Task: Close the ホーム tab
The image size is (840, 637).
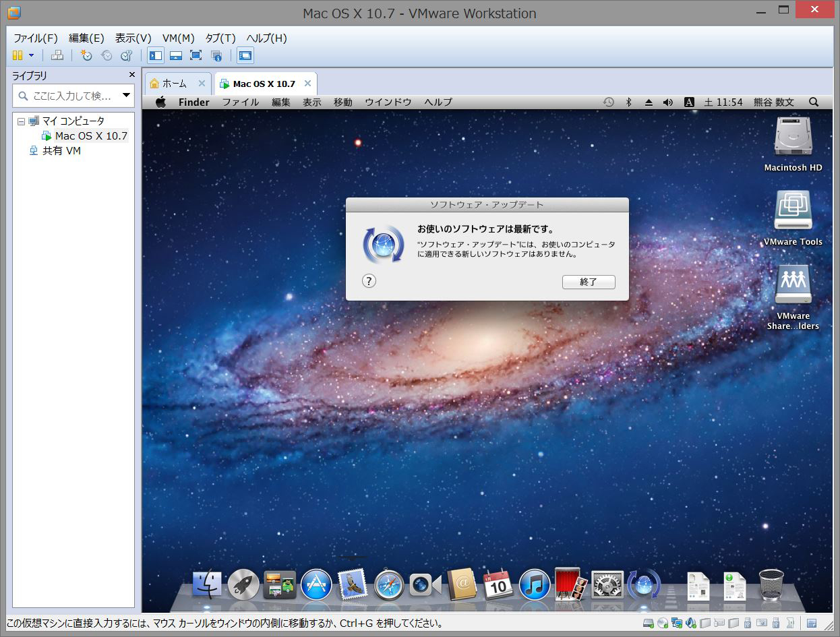Action: [202, 84]
